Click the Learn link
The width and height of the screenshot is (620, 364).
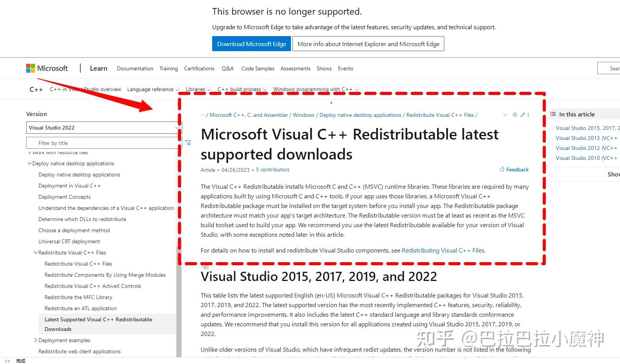click(x=98, y=68)
